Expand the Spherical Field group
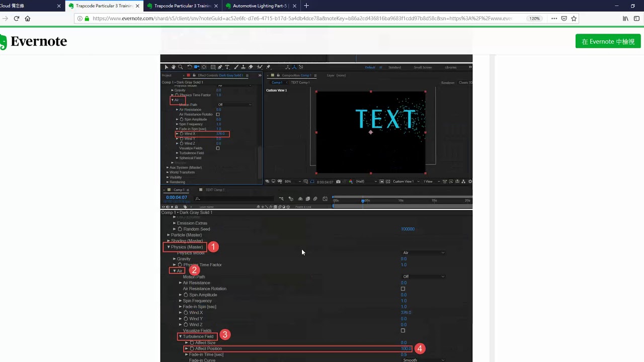Screen dimensions: 644x362 pyautogui.click(x=177, y=158)
